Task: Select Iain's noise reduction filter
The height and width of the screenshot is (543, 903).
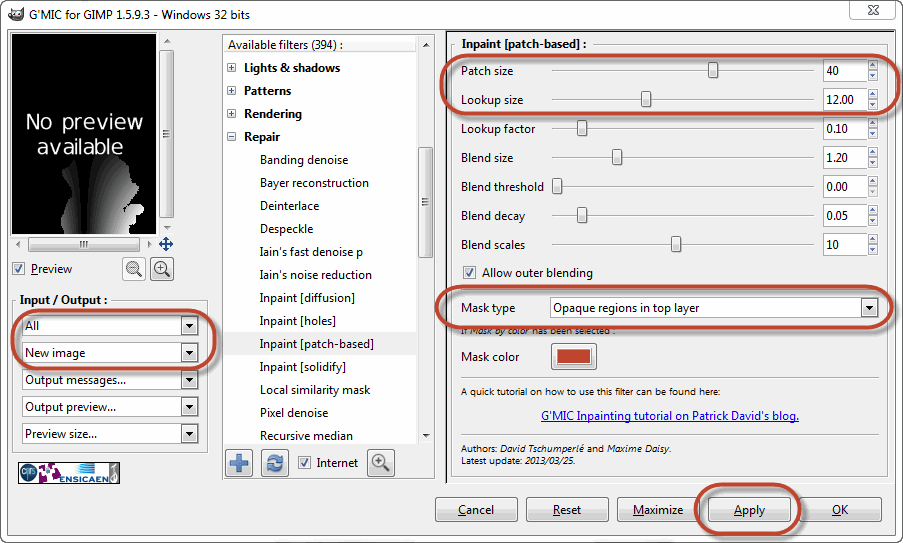Action: pos(316,275)
